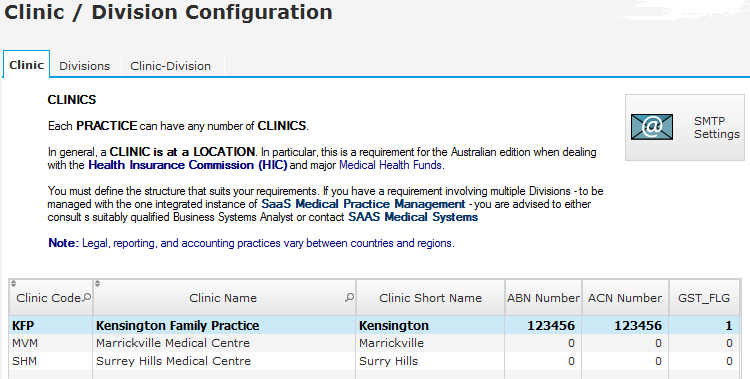Select the Clinic tab
750x379 pixels.
(26, 65)
